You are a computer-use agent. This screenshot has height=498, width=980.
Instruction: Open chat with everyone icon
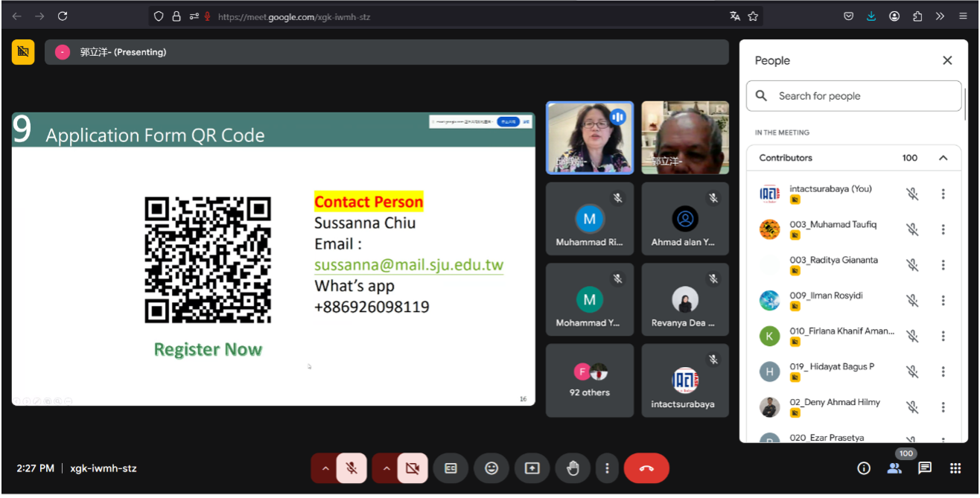[x=924, y=468]
